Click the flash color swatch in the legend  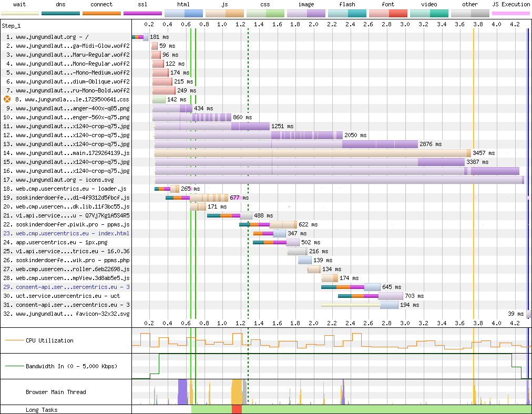click(347, 14)
